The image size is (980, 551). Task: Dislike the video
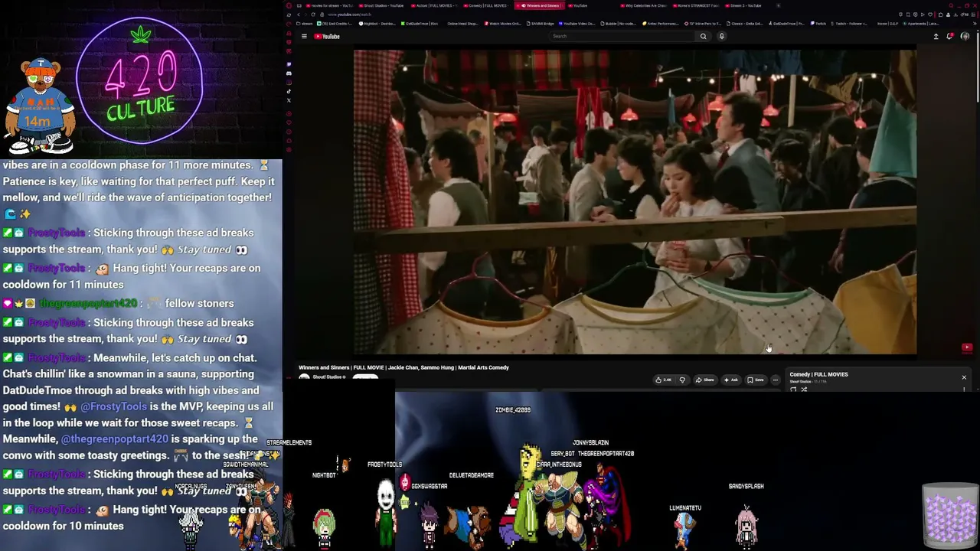(x=682, y=380)
